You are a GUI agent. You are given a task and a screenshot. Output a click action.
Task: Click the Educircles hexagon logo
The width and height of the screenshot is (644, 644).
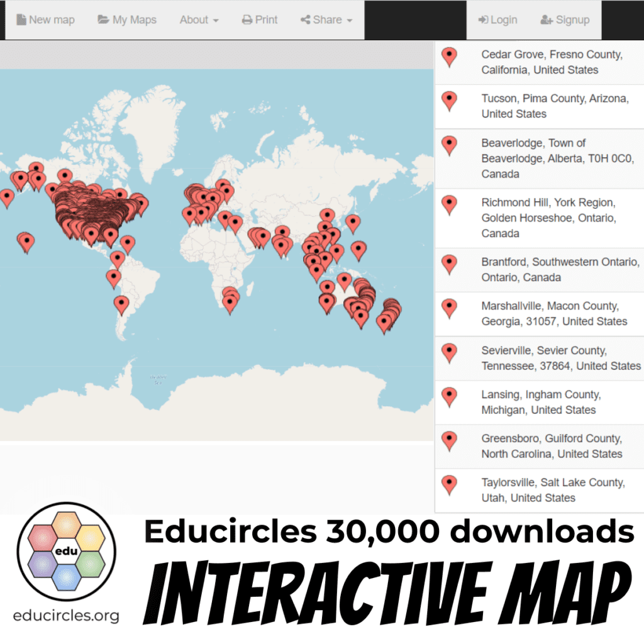66,552
